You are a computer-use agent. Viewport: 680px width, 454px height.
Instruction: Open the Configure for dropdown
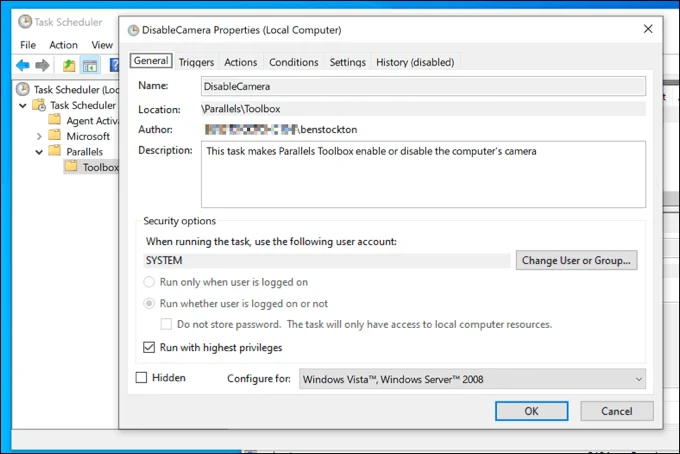[x=472, y=379]
